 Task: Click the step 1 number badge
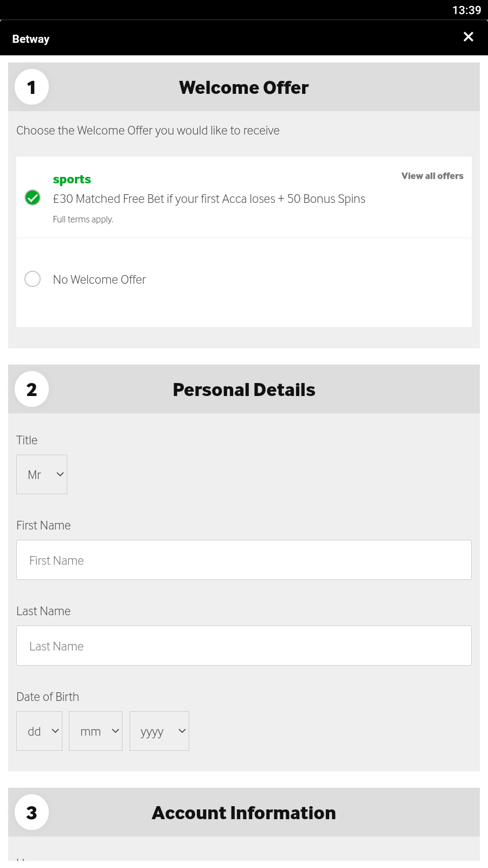(x=31, y=87)
